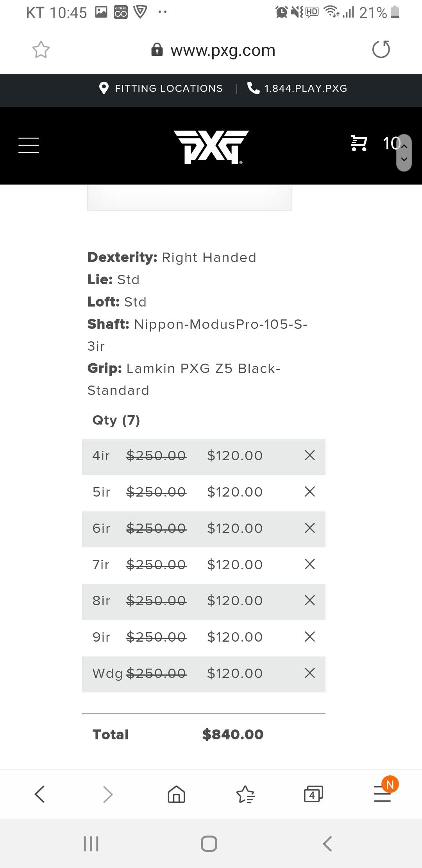This screenshot has height=868, width=422.
Task: Open Fitting Locations link
Action: point(161,89)
